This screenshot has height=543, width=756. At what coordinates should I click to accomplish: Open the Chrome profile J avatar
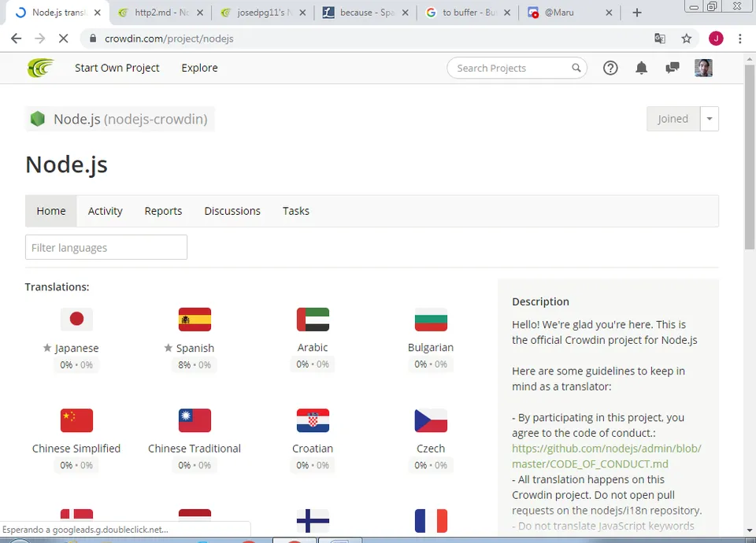click(x=716, y=39)
